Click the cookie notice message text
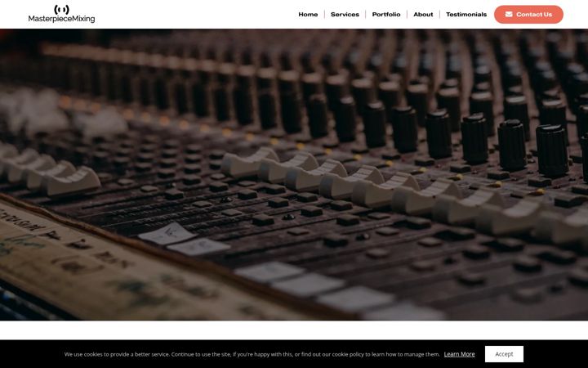The height and width of the screenshot is (368, 588). 252,354
